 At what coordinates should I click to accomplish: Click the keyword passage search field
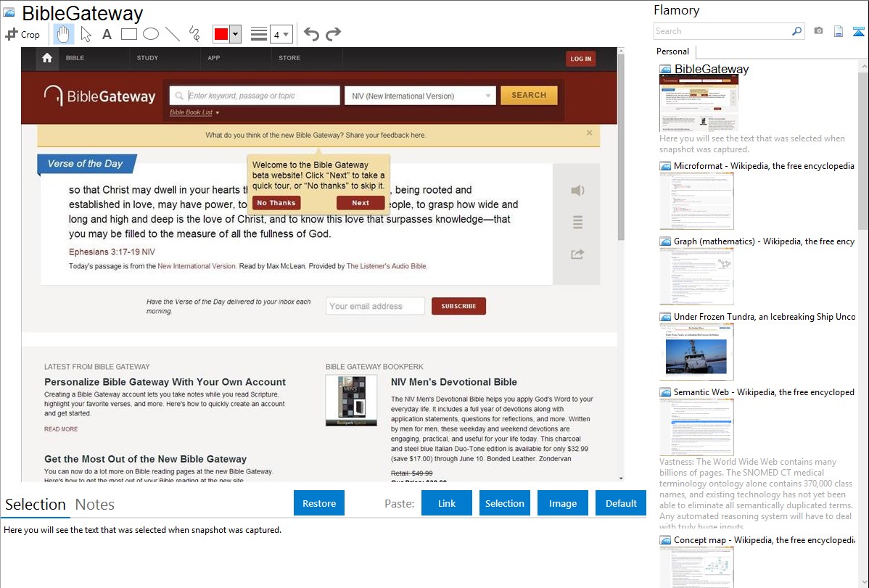(x=255, y=95)
